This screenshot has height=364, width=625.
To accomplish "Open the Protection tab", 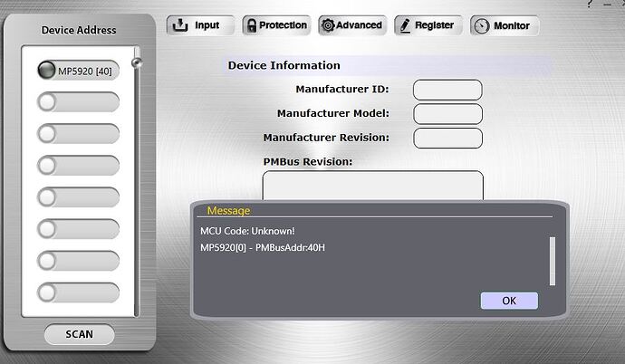I will (276, 25).
